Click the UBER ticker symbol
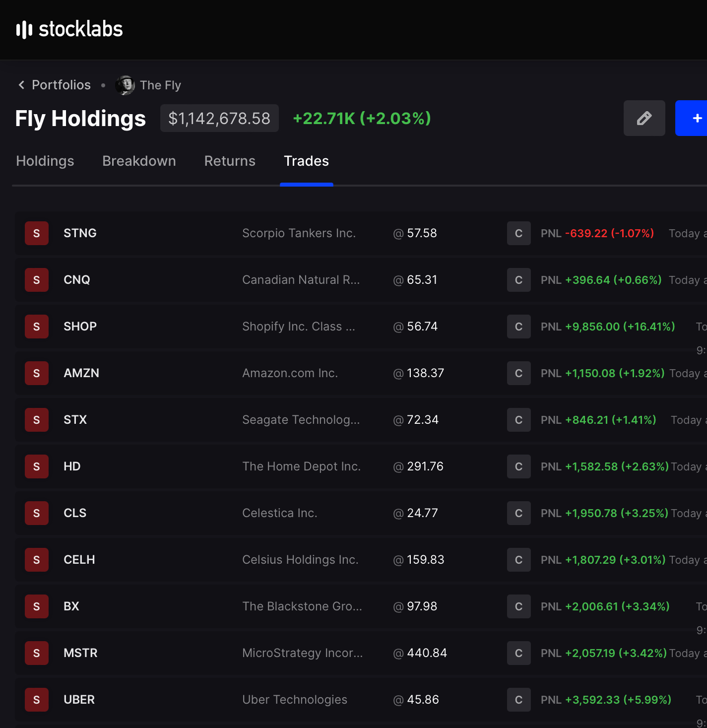 click(x=79, y=700)
